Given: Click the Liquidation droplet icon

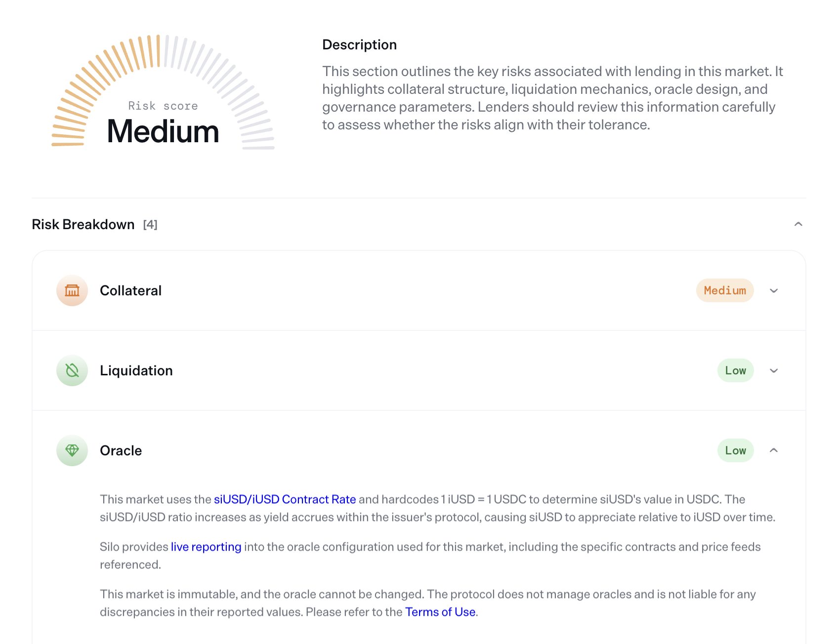Looking at the screenshot, I should coord(72,370).
